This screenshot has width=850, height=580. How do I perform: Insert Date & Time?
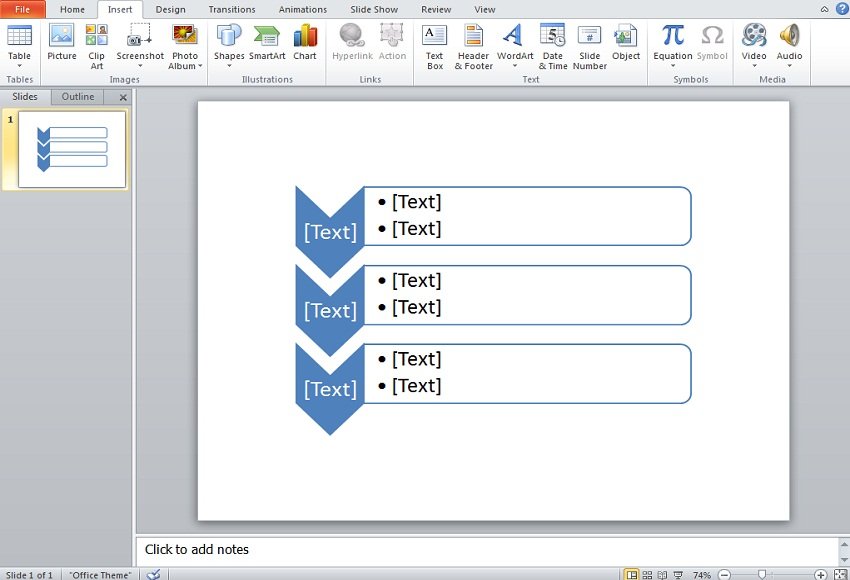pyautogui.click(x=552, y=46)
